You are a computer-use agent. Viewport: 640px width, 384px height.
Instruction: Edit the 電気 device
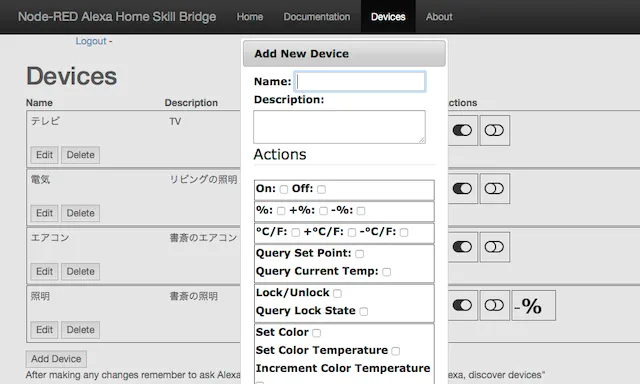[44, 213]
